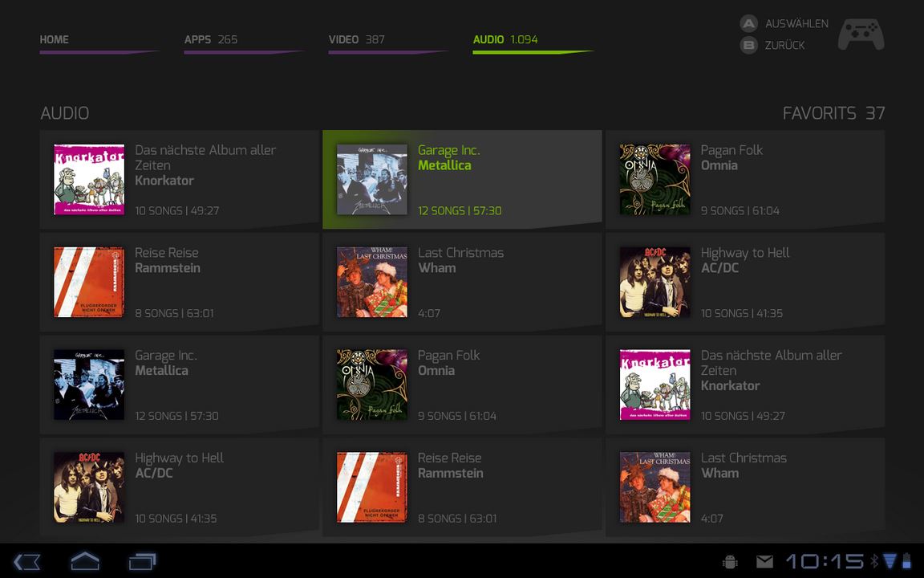
Task: Open the recent apps icon
Action: pos(142,561)
